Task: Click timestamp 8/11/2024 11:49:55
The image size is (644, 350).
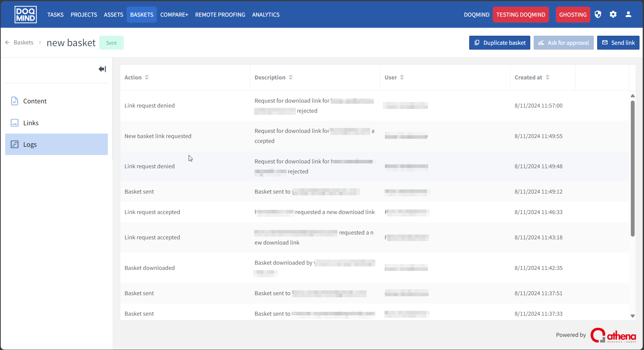Action: click(x=539, y=136)
